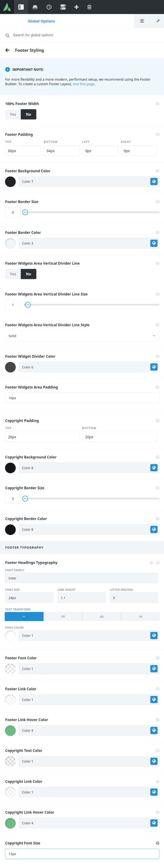Toggle the sidebar panel icon in toolbar
The image size is (164, 868).
point(21,7)
